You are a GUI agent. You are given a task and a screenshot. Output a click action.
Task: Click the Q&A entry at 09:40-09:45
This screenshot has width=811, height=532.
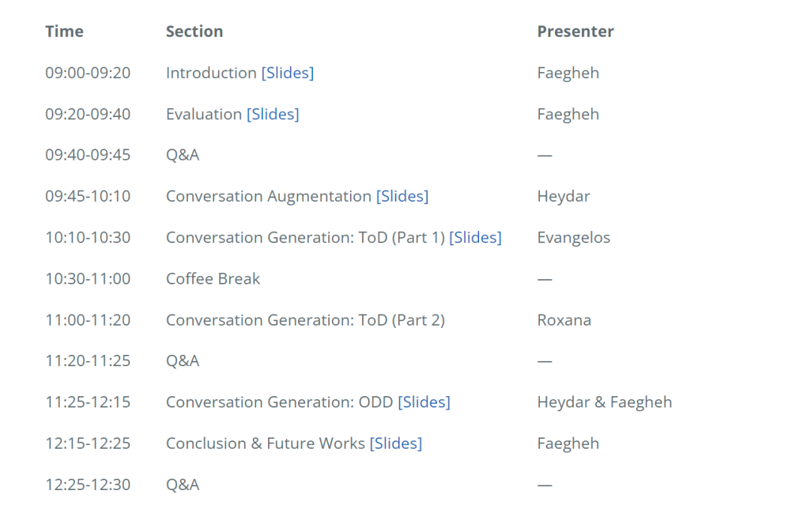point(182,155)
